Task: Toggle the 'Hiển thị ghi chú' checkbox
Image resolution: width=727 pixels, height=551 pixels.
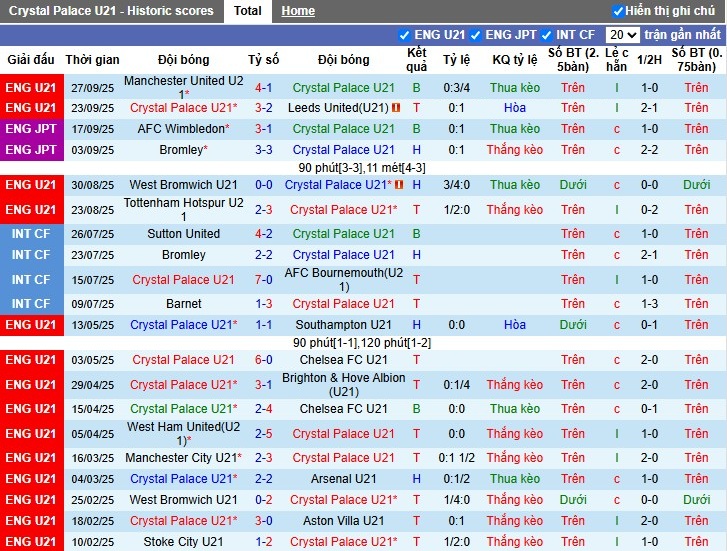Action: click(618, 11)
